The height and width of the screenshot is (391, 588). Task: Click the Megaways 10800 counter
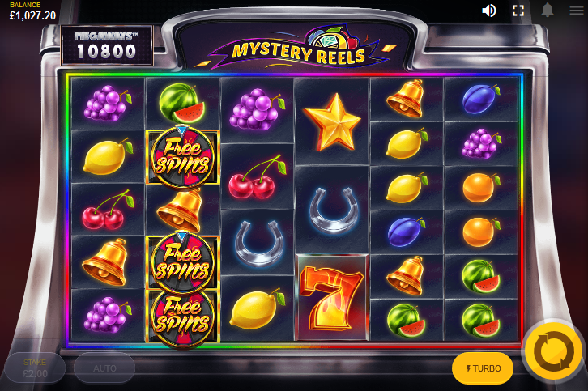click(107, 45)
